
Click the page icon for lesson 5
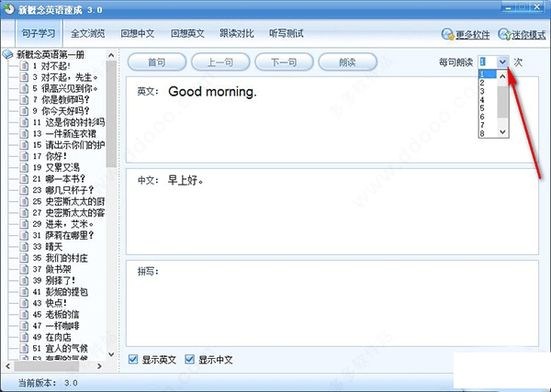pos(24,88)
